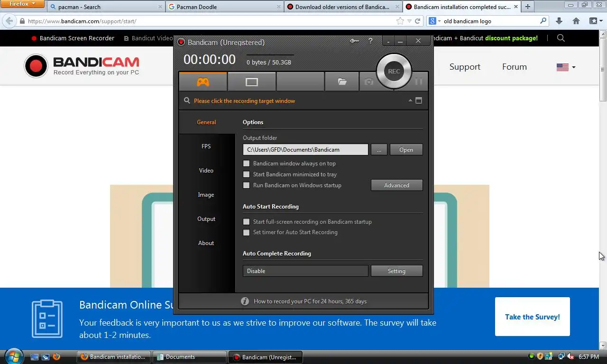
Task: Go to Firefox home page icon
Action: 576,21
